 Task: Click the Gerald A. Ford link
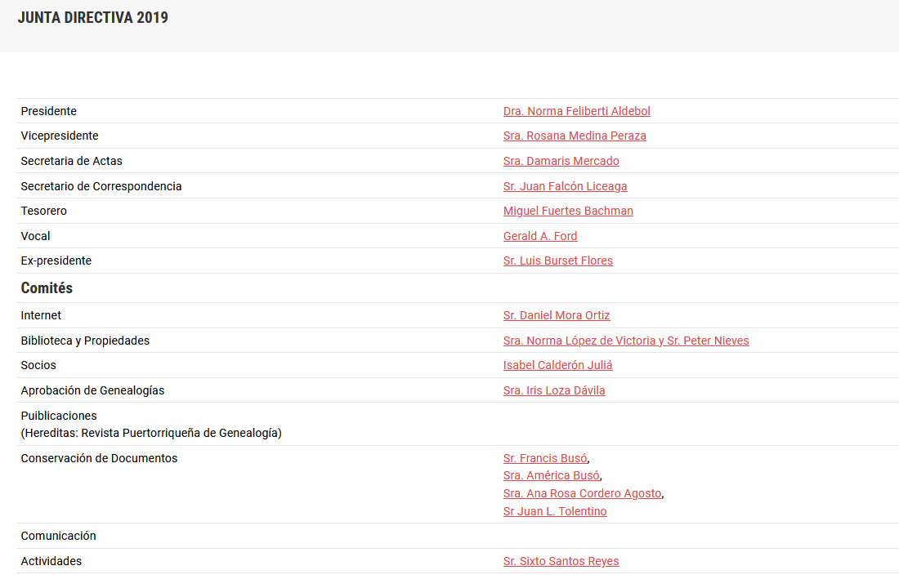click(540, 236)
